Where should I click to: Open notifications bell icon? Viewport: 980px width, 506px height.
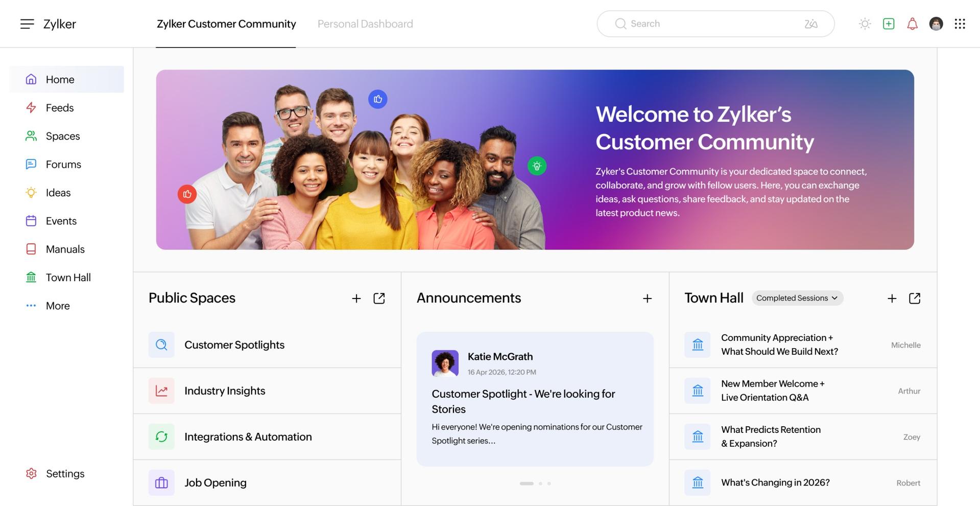click(912, 24)
